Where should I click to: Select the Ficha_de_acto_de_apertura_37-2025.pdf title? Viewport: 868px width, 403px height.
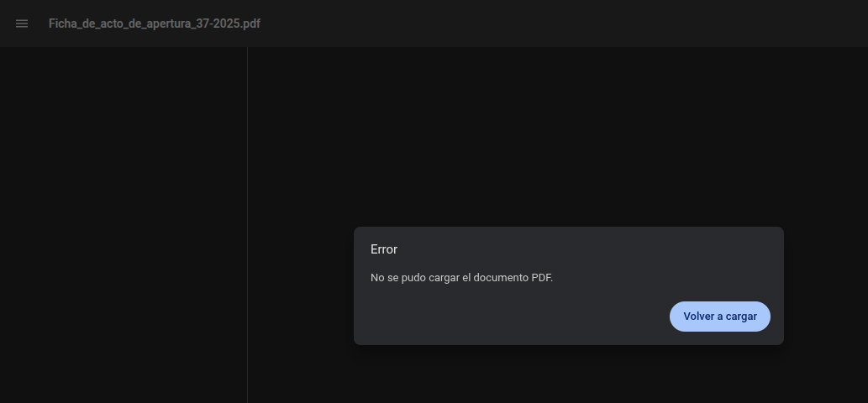(155, 24)
